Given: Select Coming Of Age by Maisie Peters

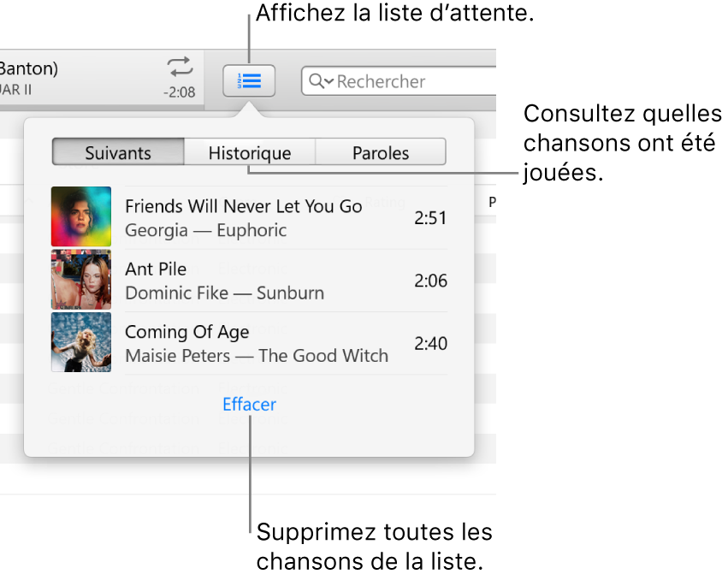Looking at the screenshot, I should click(187, 332).
